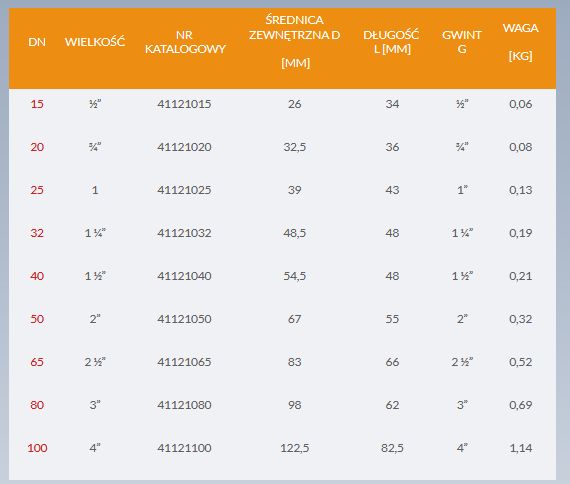
Task: Select the WIELKOŚĆ column header
Action: (95, 41)
